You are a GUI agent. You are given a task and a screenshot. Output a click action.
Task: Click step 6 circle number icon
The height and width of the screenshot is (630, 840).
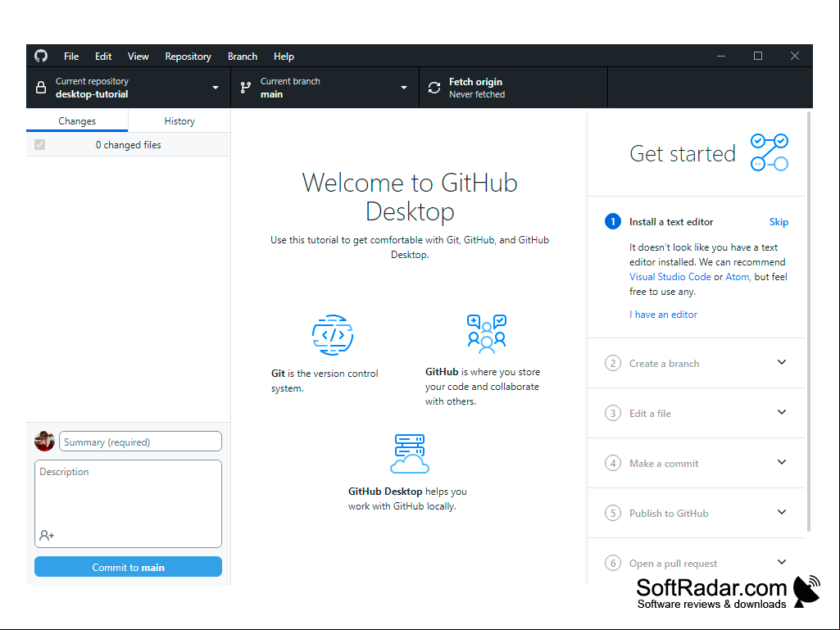(612, 563)
